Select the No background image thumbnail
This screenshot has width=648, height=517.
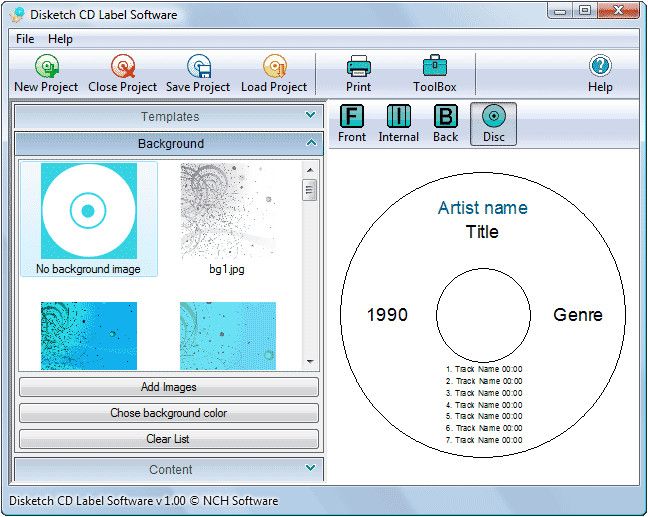pos(89,219)
